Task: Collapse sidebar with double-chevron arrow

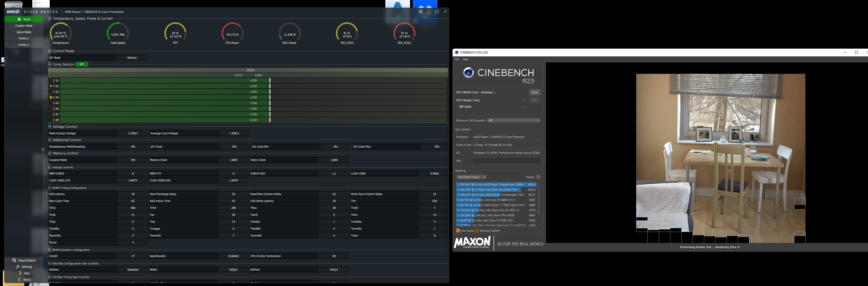Action: pyautogui.click(x=43, y=149)
